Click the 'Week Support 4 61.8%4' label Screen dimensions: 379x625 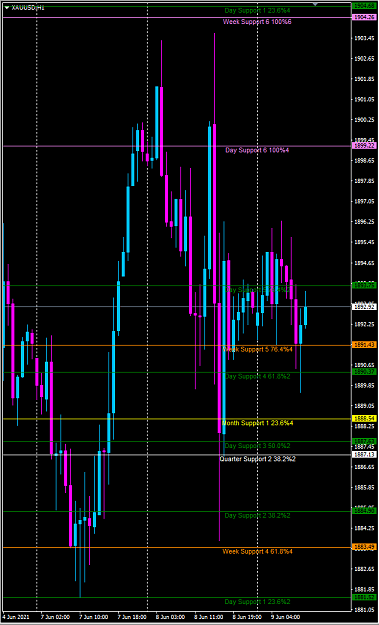pyautogui.click(x=258, y=552)
